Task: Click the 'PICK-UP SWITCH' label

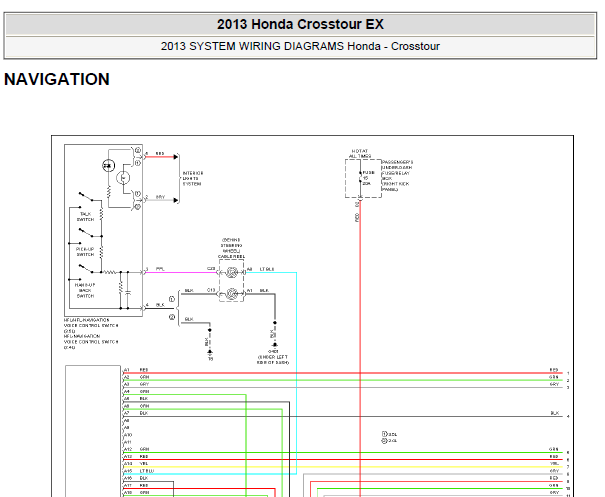Action: (85, 252)
